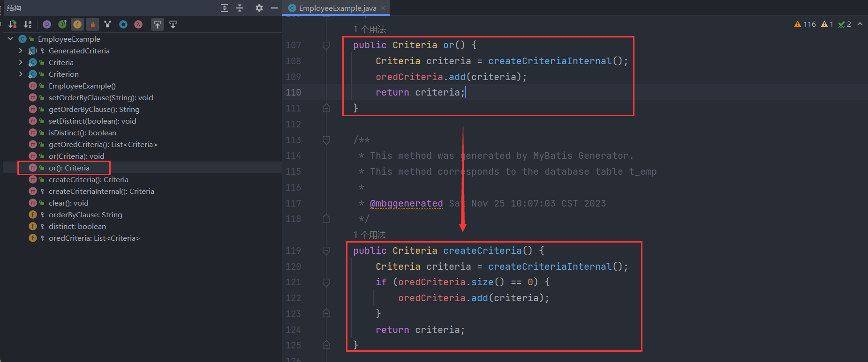The image size is (868, 362).
Task: Toggle Always Select Opened Element icon
Action: click(158, 24)
